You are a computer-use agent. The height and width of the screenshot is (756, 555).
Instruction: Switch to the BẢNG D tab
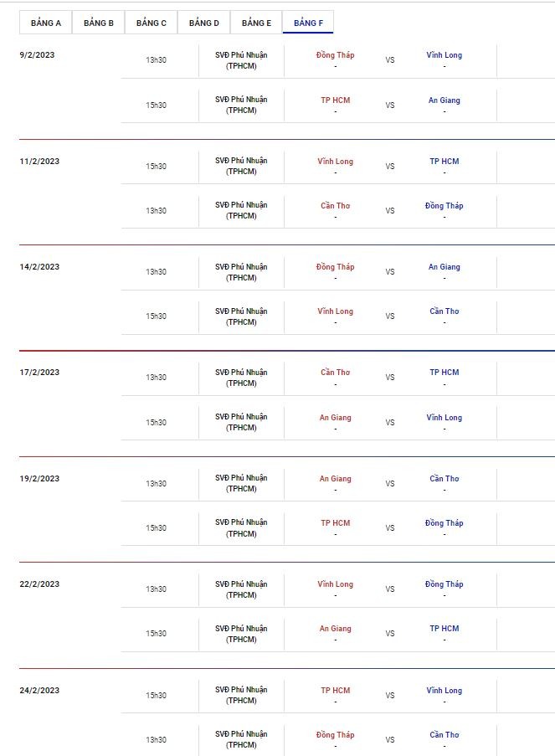click(x=204, y=23)
